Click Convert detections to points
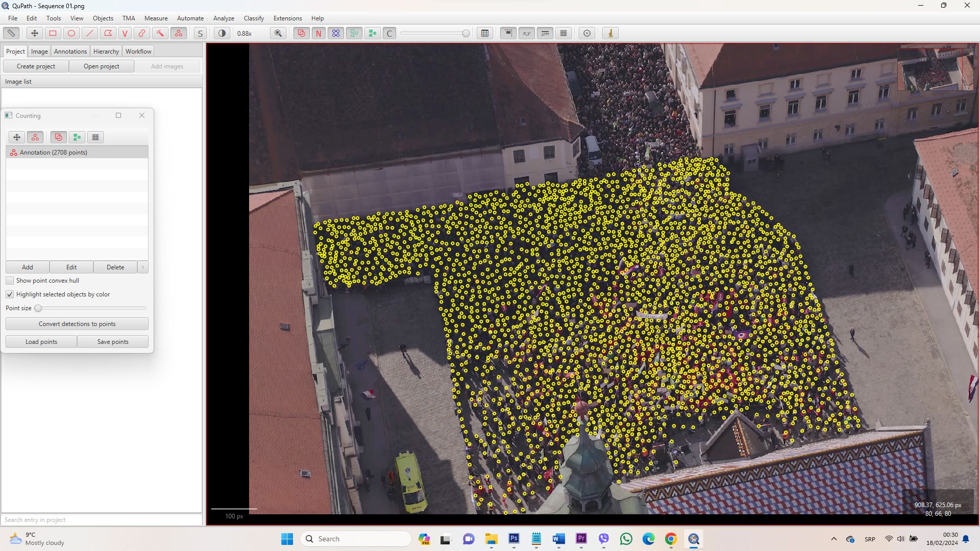This screenshot has width=980, height=551. tap(77, 324)
